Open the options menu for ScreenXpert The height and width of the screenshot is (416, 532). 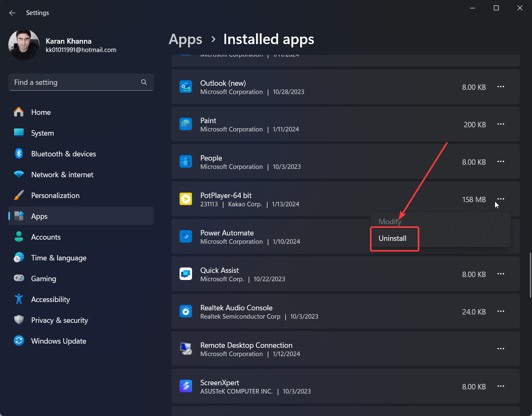500,386
